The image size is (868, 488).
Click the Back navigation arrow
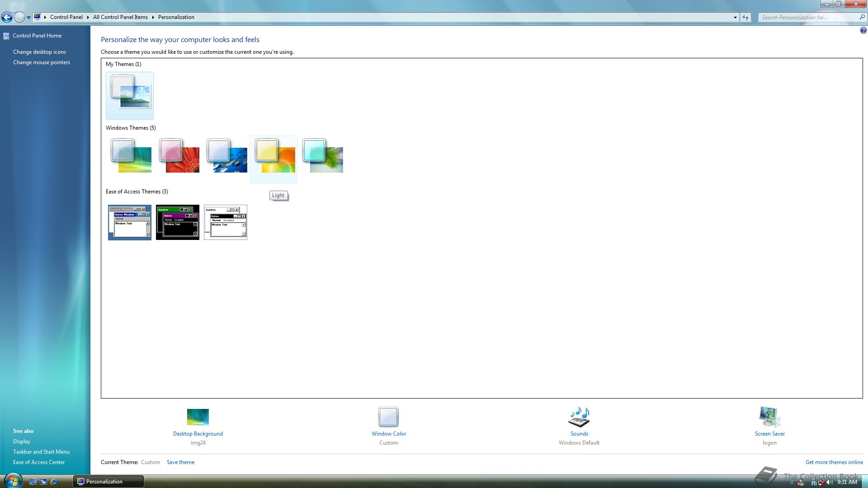pyautogui.click(x=7, y=17)
